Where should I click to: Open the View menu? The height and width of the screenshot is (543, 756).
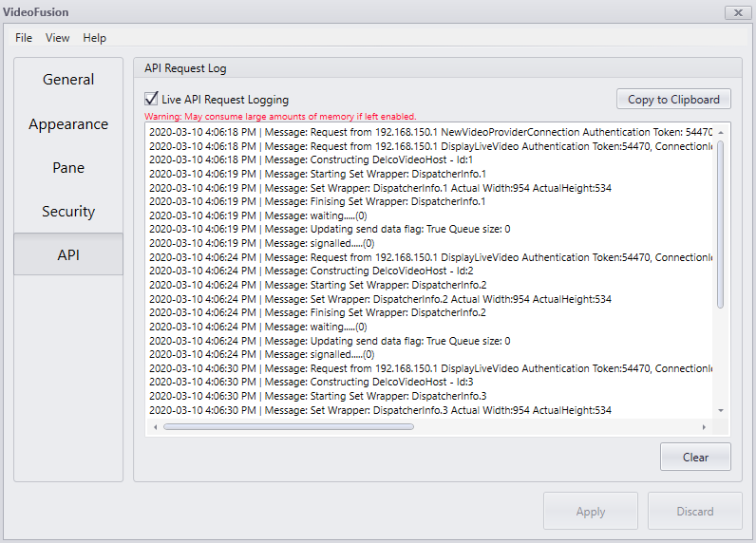[57, 38]
